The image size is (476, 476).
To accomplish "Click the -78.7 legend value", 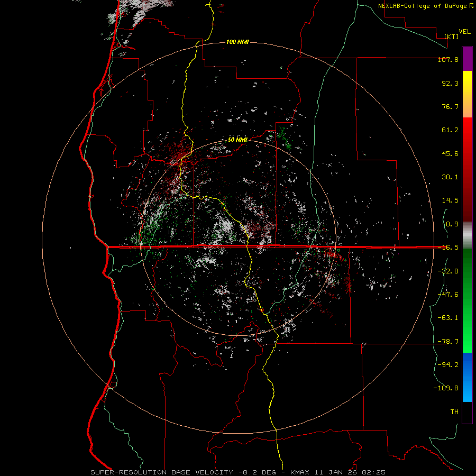I will coord(448,342).
